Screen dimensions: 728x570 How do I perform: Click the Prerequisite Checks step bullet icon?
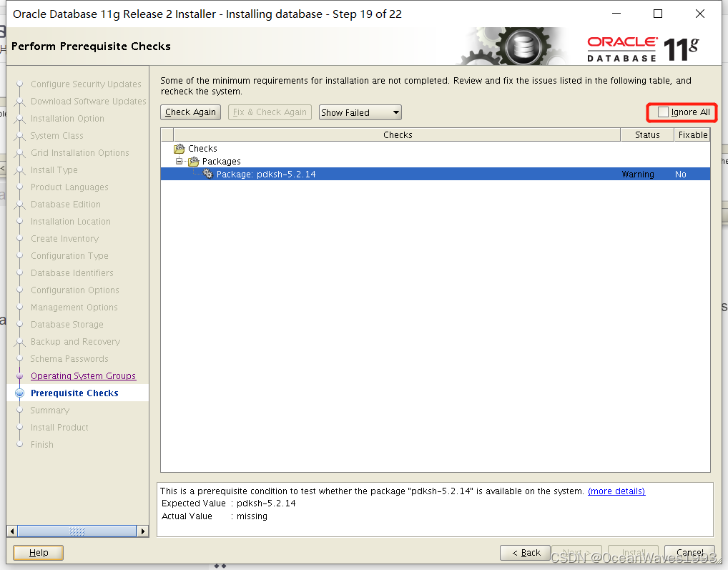(19, 393)
